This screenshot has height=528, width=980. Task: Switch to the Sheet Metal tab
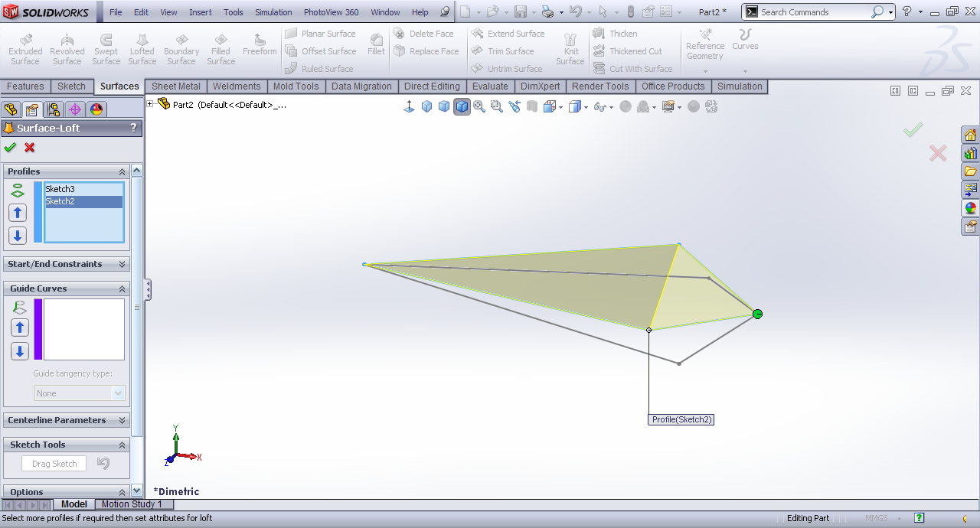tap(175, 86)
